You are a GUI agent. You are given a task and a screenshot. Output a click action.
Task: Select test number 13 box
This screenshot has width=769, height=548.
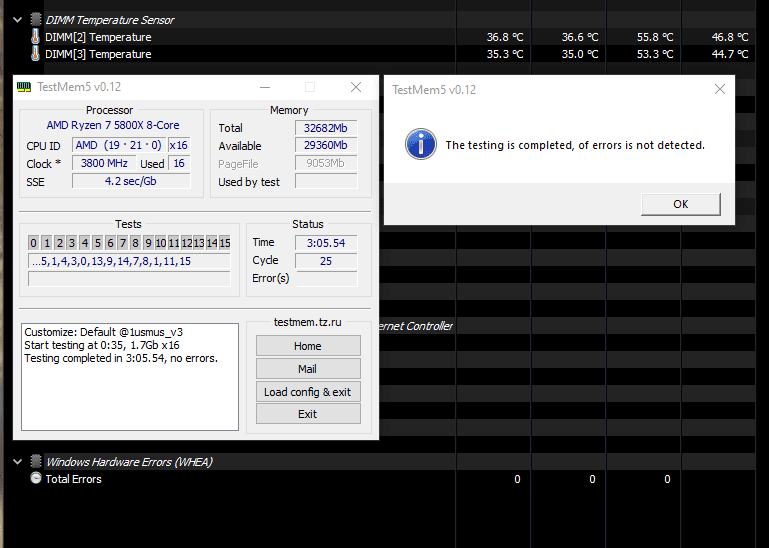(x=199, y=243)
